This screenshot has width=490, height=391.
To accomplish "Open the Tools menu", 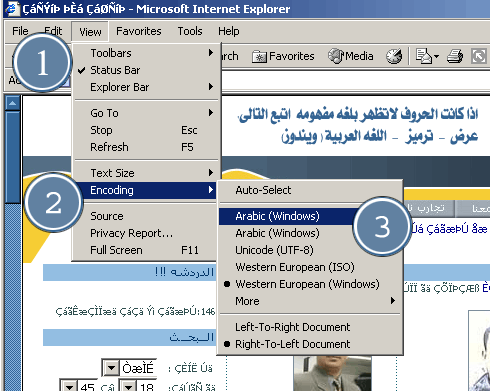I will point(190,31).
